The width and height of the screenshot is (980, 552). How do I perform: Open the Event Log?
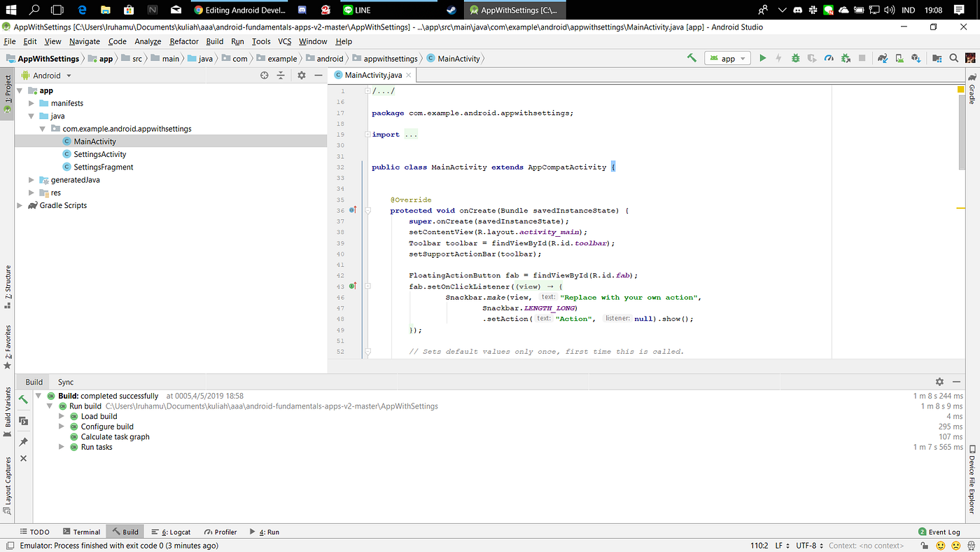[939, 532]
